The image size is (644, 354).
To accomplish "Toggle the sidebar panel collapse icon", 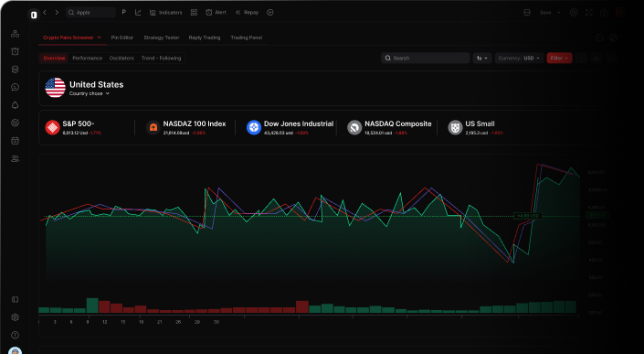I will [16, 299].
